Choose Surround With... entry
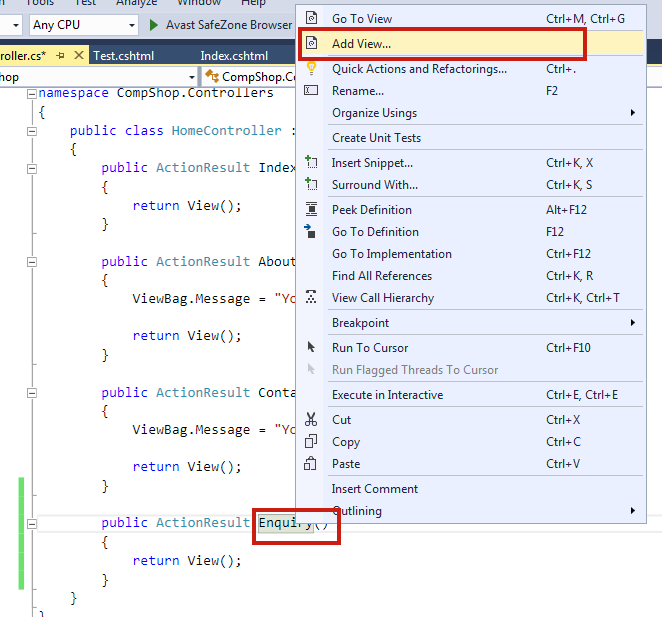The height and width of the screenshot is (617, 662). pyautogui.click(x=471, y=184)
